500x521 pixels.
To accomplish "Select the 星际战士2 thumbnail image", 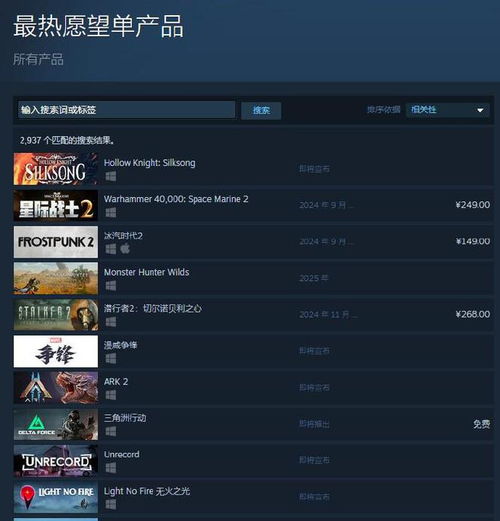I will (x=56, y=205).
